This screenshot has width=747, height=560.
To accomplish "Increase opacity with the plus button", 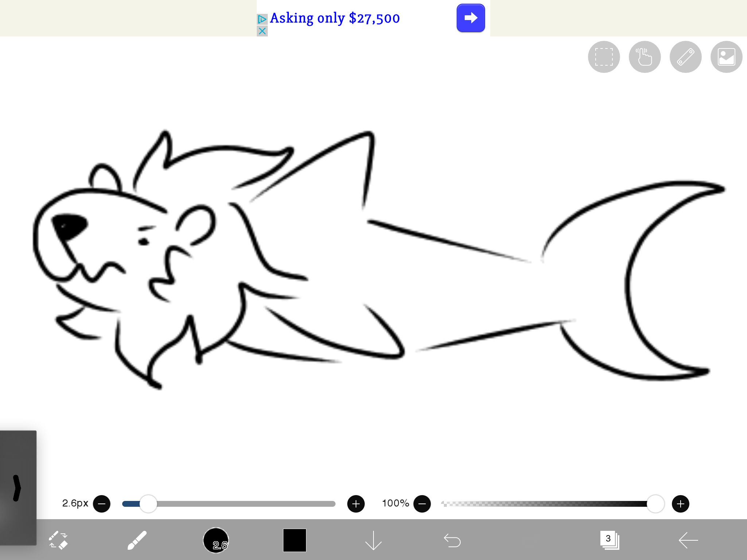I will [680, 504].
